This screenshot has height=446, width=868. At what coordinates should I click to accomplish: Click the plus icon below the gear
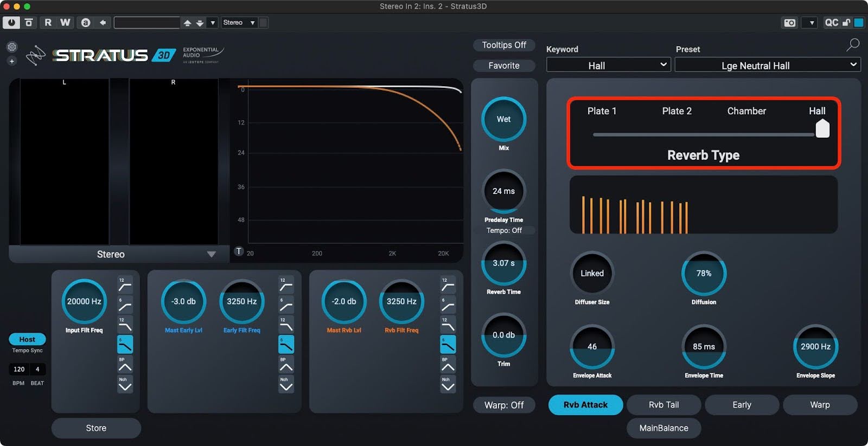[x=12, y=61]
